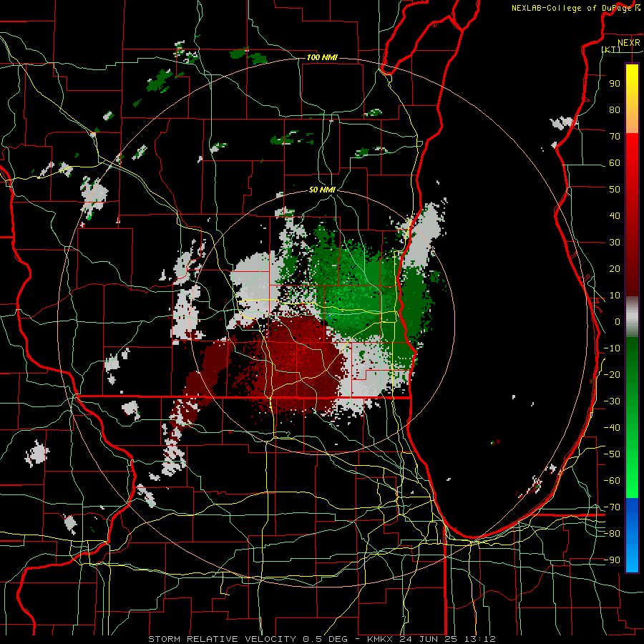Click the positive 30 knot scale label
The width and height of the screenshot is (644, 644).
click(615, 242)
